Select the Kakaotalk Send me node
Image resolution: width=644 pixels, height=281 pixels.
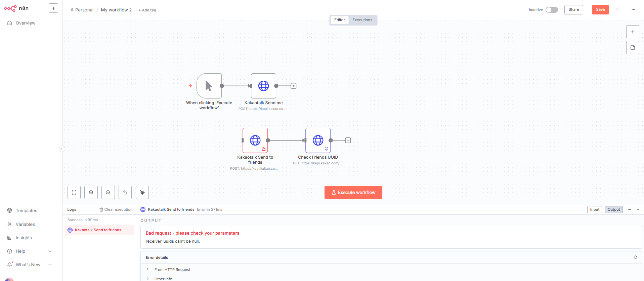tap(263, 86)
